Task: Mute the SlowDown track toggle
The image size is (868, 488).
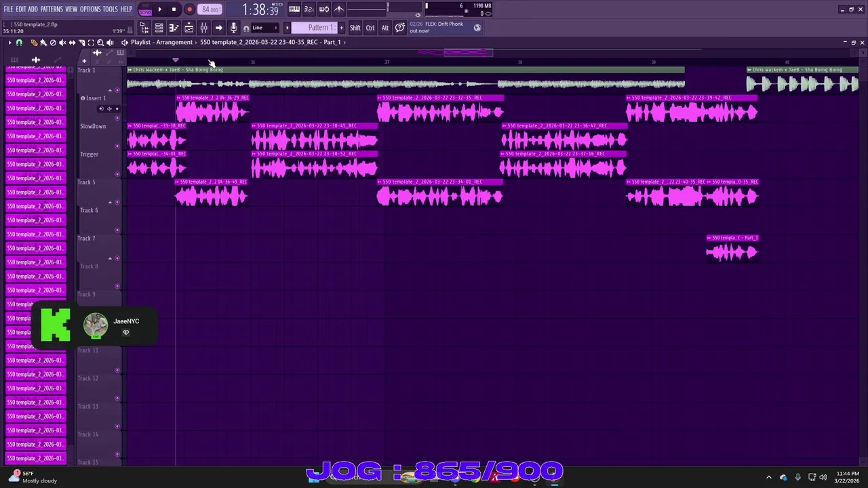Action: point(117,146)
